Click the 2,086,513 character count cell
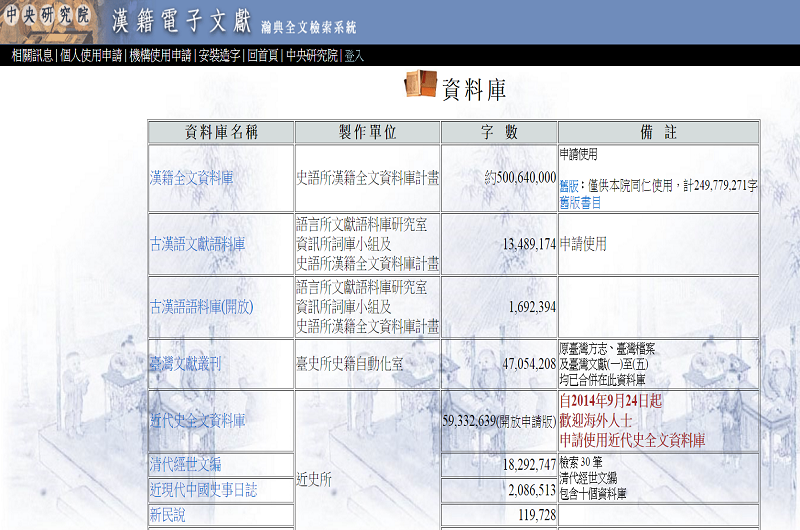This screenshot has width=800, height=530. click(x=499, y=490)
